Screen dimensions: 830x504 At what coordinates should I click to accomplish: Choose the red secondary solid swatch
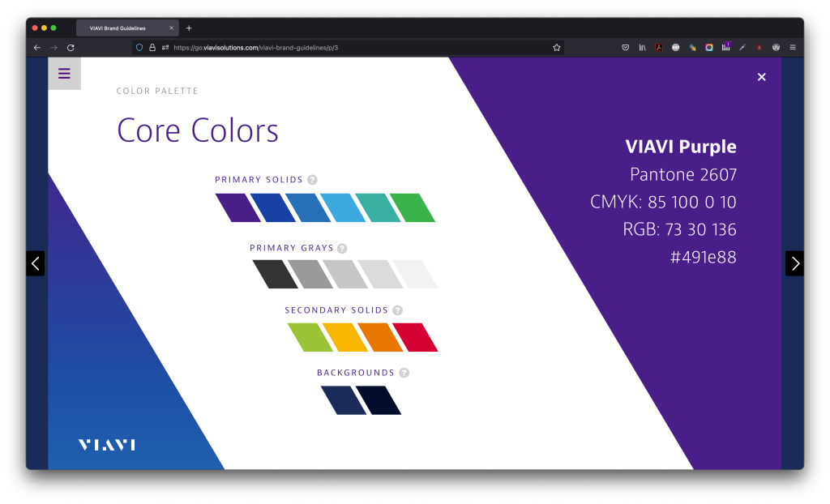point(415,337)
